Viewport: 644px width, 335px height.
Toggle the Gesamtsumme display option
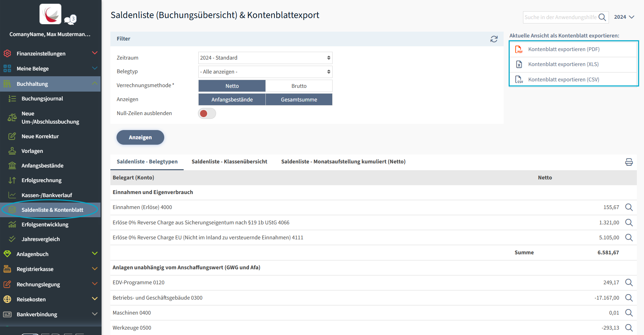[299, 100]
